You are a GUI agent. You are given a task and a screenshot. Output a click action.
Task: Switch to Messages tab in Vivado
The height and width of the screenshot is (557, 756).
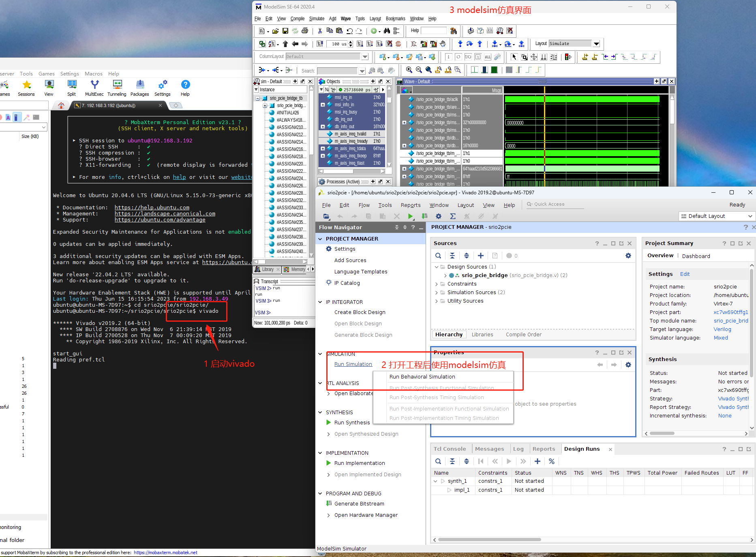point(489,449)
